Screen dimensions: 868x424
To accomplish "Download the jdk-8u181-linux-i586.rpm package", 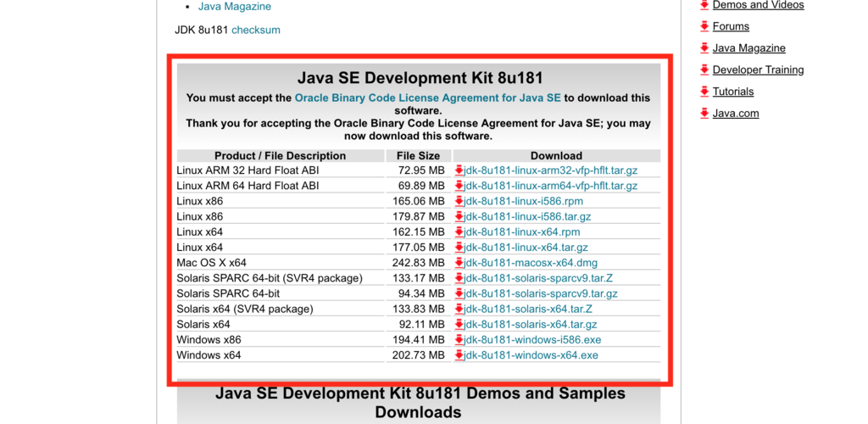I will click(x=523, y=202).
